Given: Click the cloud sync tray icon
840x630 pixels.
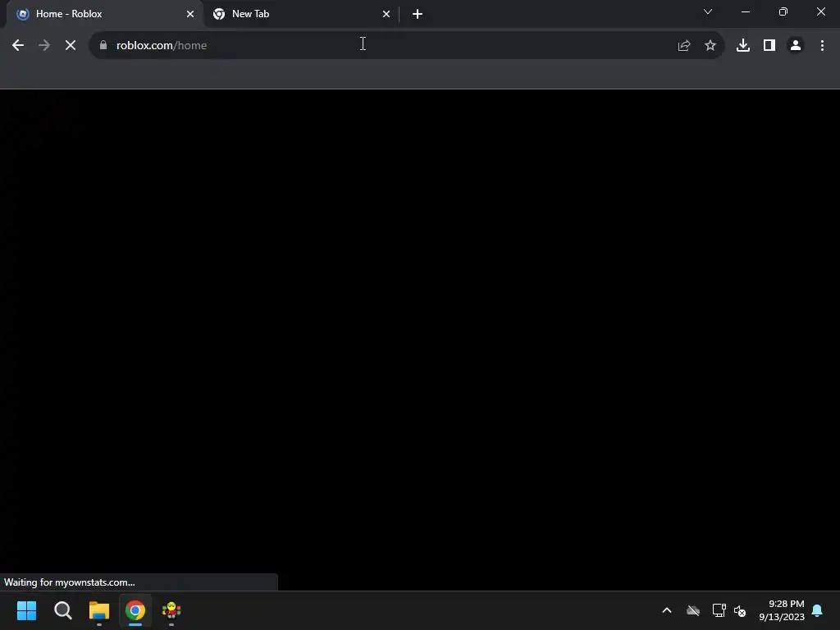Looking at the screenshot, I should [x=693, y=610].
